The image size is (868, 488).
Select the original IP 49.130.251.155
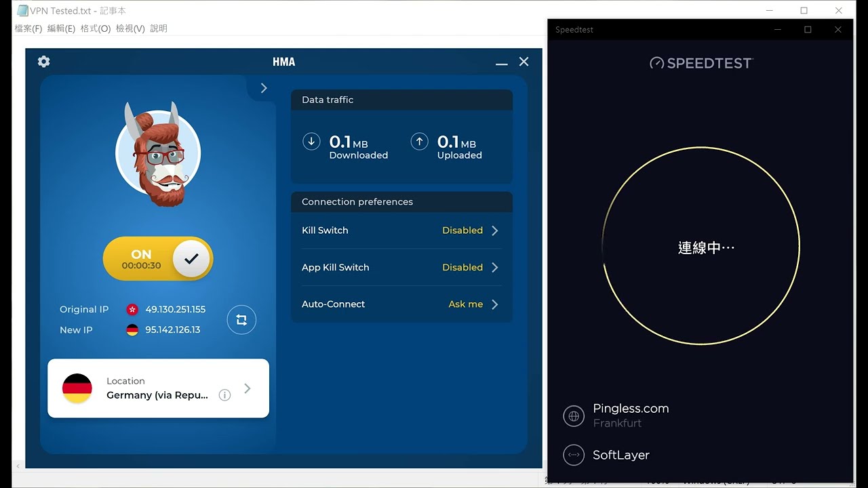coord(175,309)
